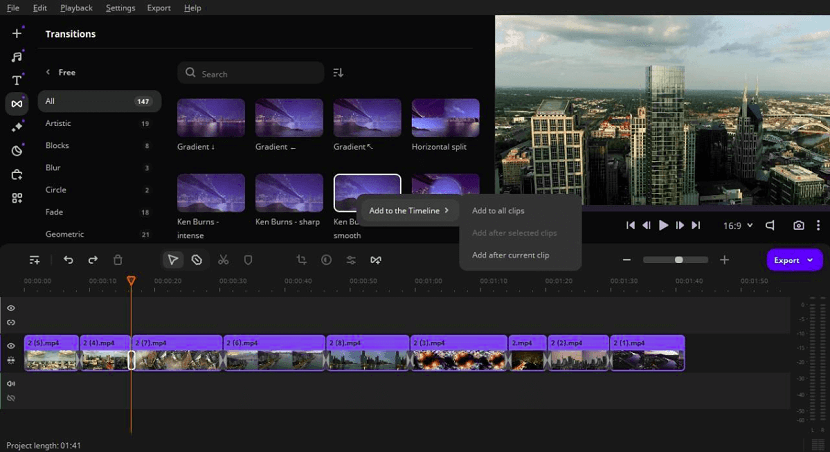Toggle visibility of the upper overlay track
The height and width of the screenshot is (452, 830).
point(11,308)
